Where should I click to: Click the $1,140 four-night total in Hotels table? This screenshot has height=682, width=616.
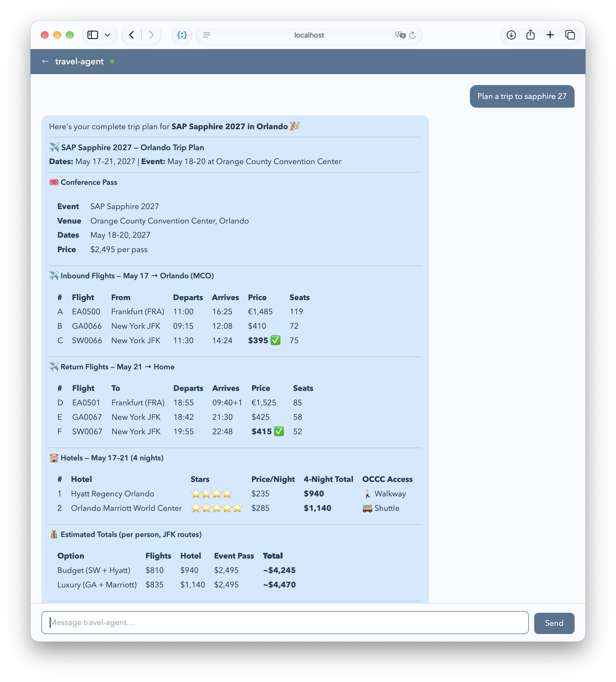pos(317,508)
